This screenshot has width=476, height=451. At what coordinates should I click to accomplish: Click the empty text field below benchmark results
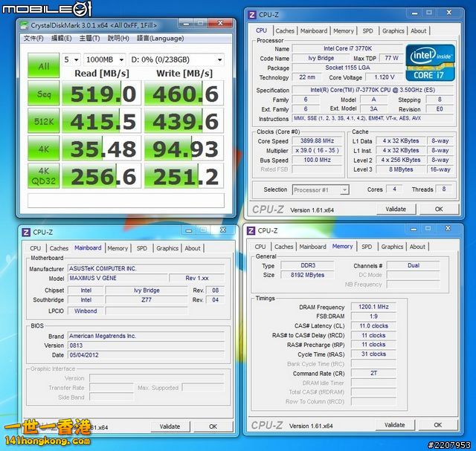[126, 201]
